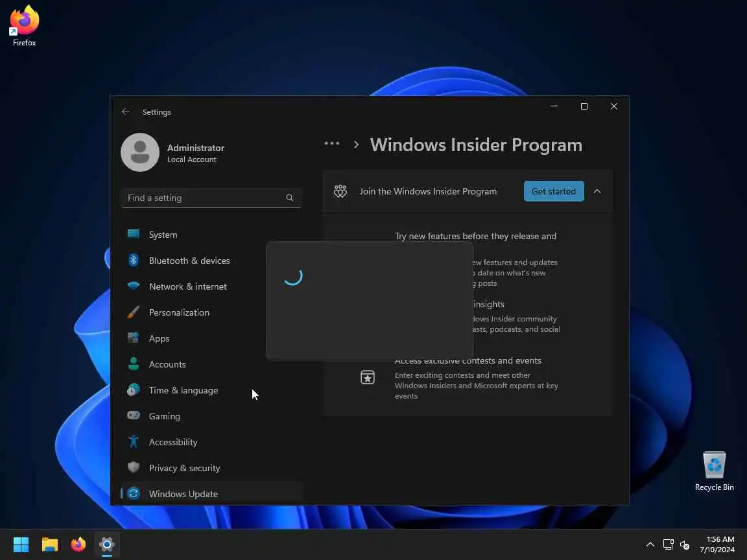Screen dimensions: 747x560
Task: Open the Apps sidebar icon
Action: point(134,338)
